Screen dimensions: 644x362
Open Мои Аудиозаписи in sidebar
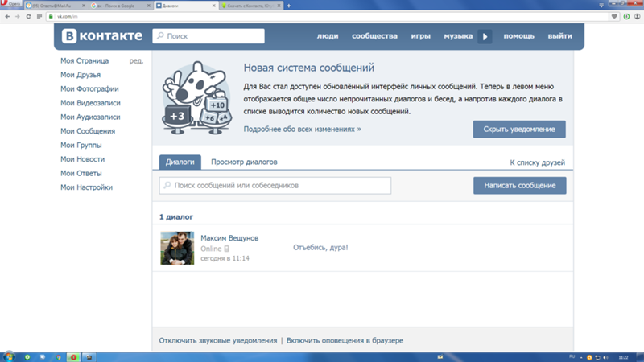click(90, 117)
